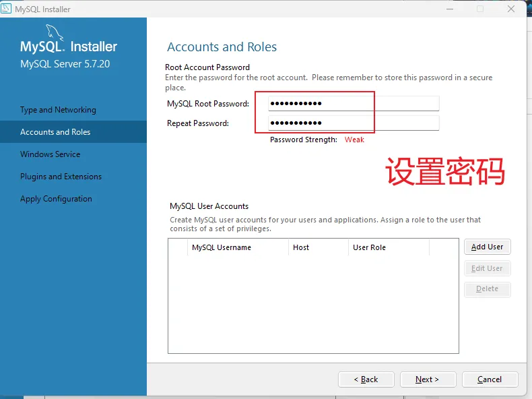The width and height of the screenshot is (532, 399).
Task: Focus the MySQL Root Password field
Action: pyautogui.click(x=353, y=104)
